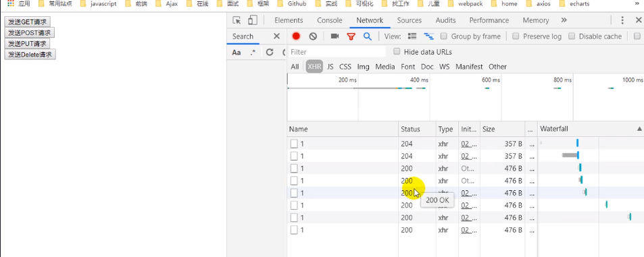
Task: Sort by the Status column header
Action: (418, 129)
